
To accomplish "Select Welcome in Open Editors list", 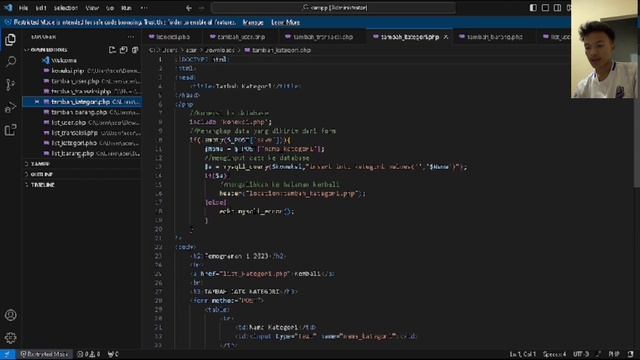I will [82, 60].
